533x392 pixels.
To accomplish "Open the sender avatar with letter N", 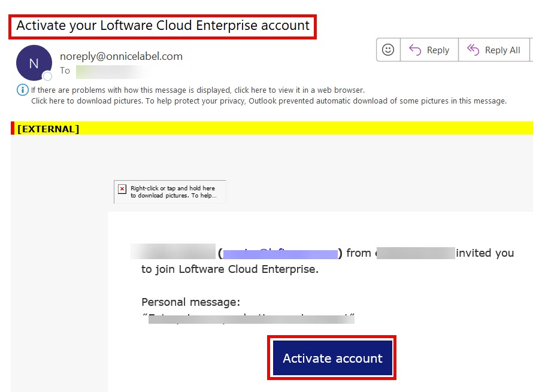I will [34, 63].
